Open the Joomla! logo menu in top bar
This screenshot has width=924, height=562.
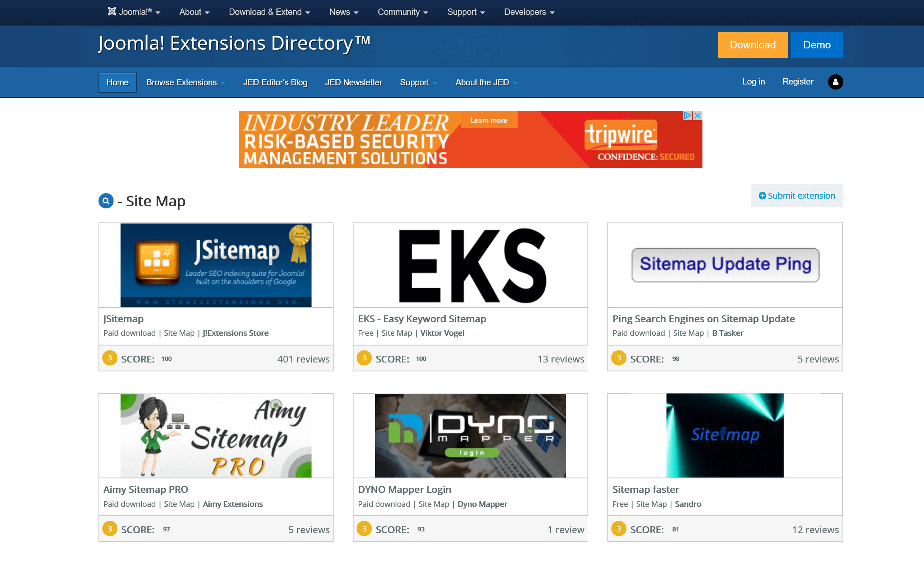[x=134, y=12]
